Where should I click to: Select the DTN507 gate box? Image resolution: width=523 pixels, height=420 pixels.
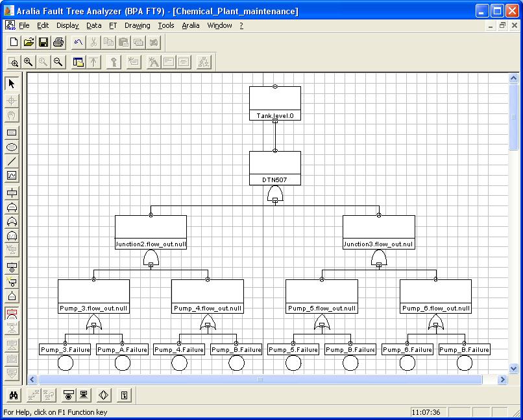click(x=275, y=168)
